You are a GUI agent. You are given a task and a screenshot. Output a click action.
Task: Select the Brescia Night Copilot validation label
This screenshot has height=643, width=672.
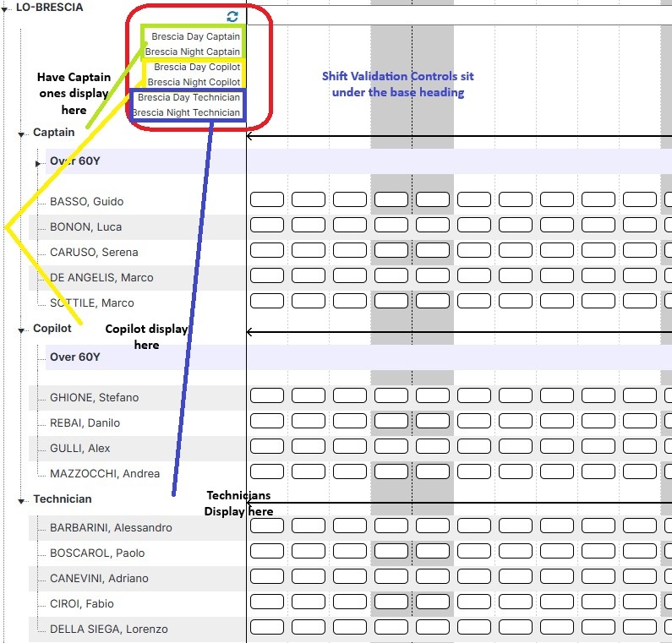[194, 83]
